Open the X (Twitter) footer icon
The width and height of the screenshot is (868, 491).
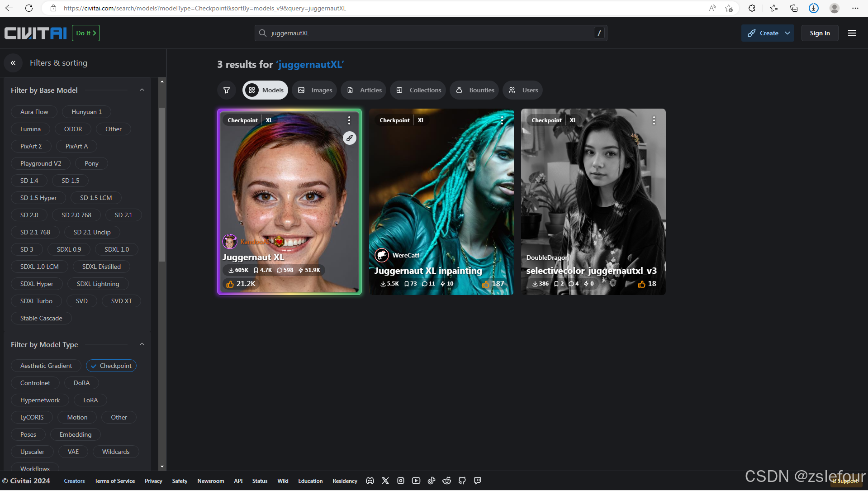(385, 481)
